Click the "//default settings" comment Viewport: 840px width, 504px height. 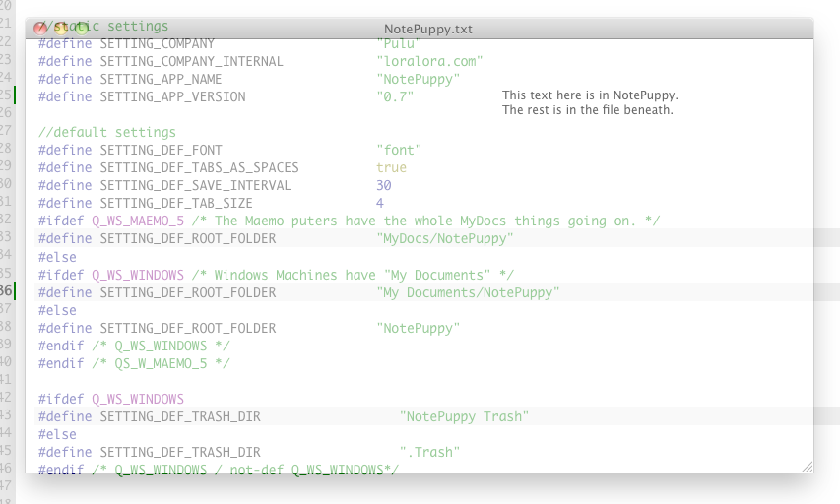tap(107, 132)
